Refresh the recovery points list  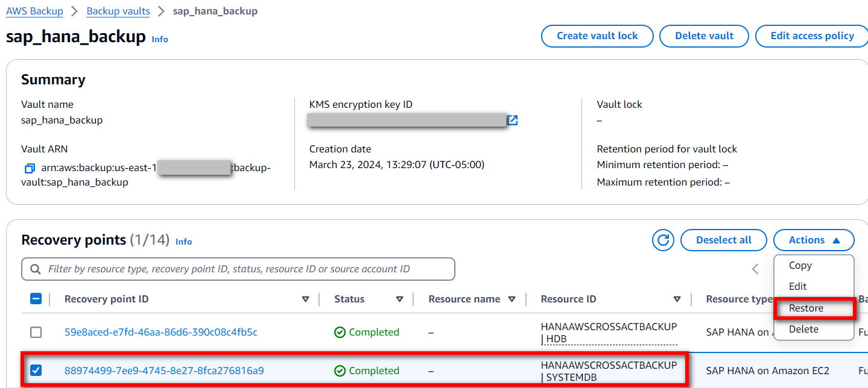click(x=663, y=240)
